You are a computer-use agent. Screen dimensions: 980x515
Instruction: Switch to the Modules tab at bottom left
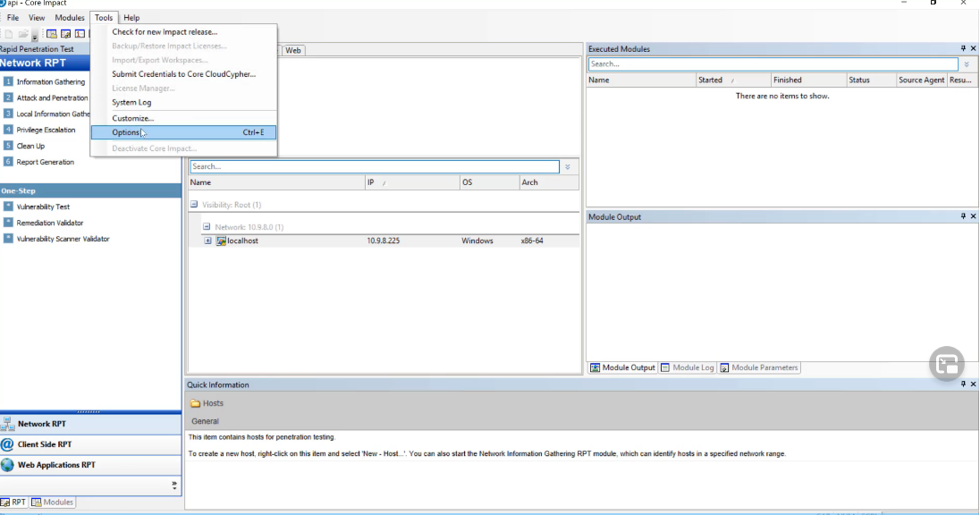[x=53, y=502]
